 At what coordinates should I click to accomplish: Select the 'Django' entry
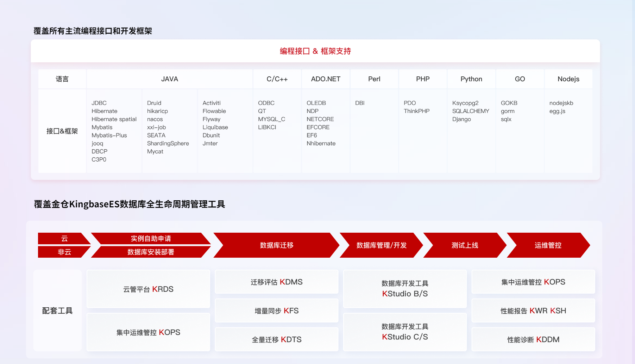coord(461,119)
